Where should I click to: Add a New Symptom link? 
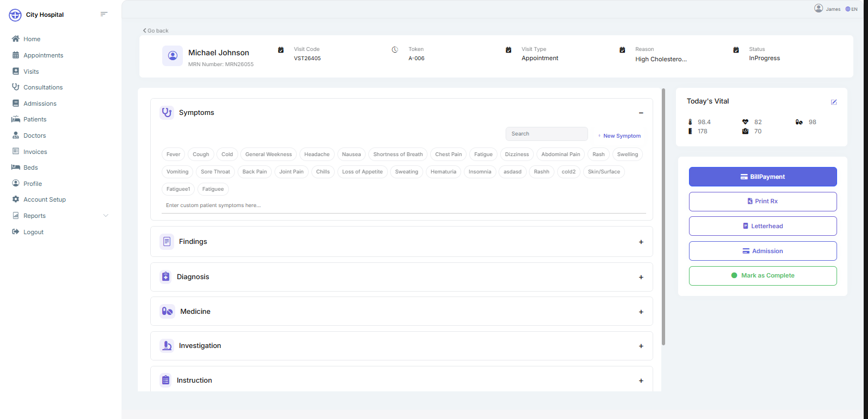pyautogui.click(x=620, y=136)
